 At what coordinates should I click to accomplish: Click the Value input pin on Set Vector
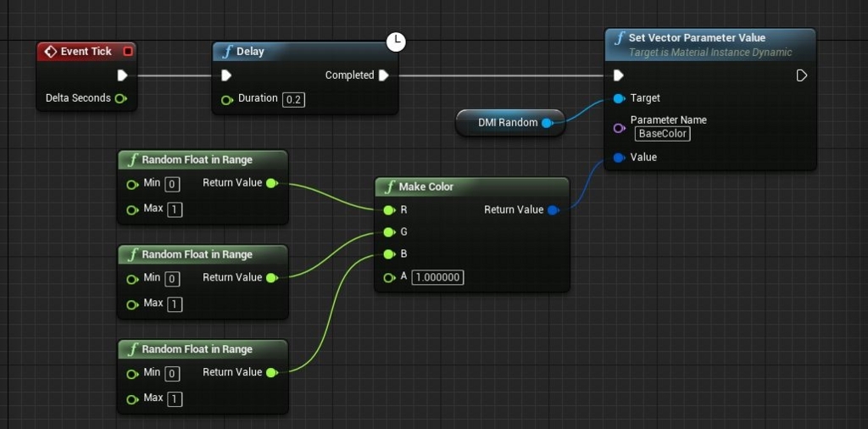620,159
